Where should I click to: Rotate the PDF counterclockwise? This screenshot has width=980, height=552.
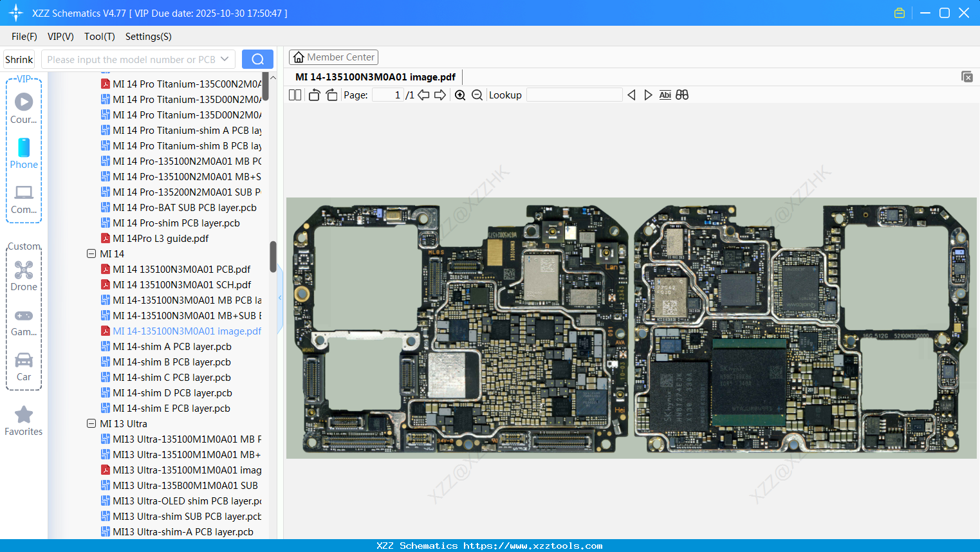313,94
